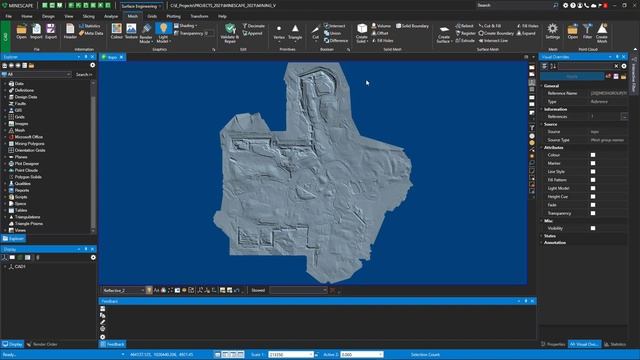
Task: Toggle the Height Cue attribute checkbox
Action: tap(593, 197)
